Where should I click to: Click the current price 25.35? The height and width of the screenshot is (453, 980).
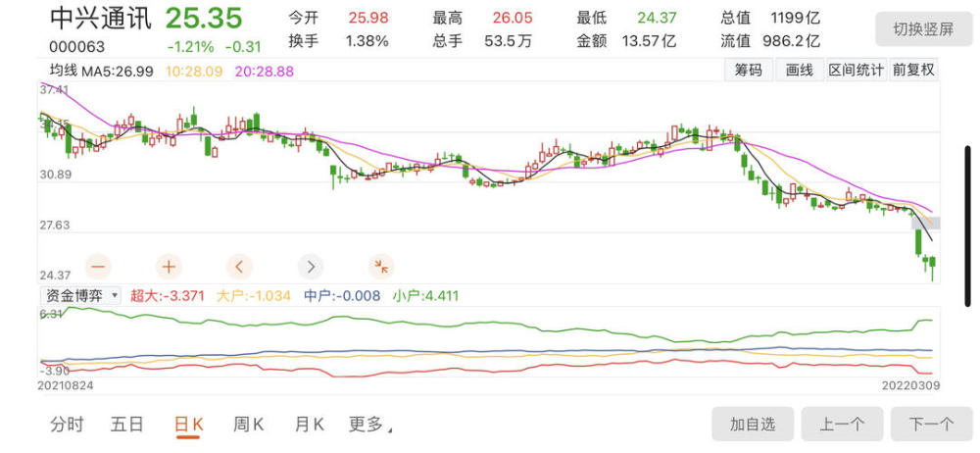click(x=204, y=19)
